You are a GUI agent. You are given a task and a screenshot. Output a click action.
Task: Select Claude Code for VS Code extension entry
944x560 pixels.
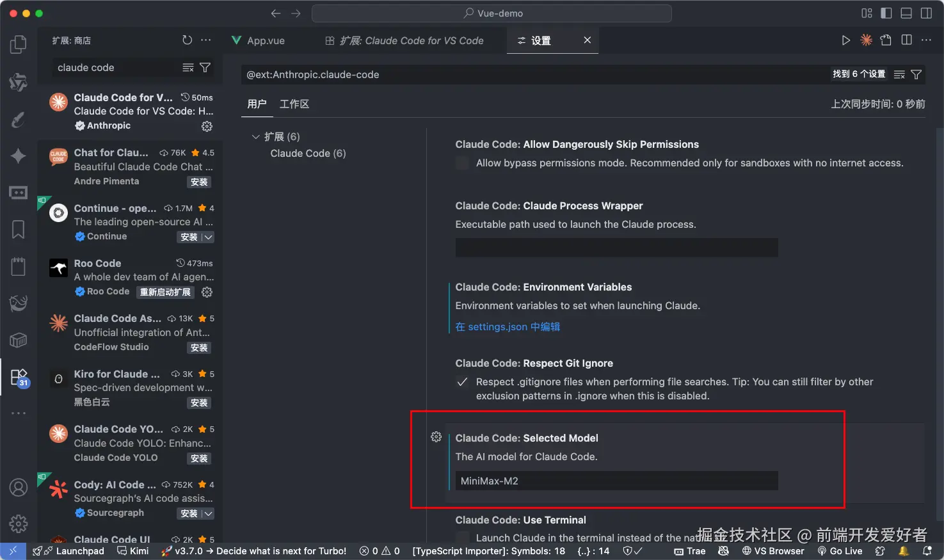click(x=131, y=111)
